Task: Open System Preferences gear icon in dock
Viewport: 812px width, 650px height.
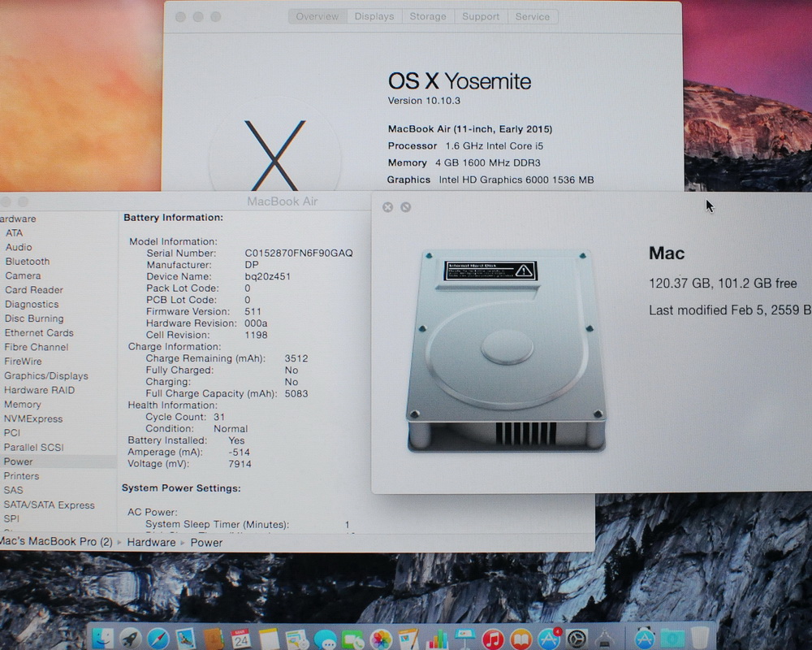Action: click(x=577, y=639)
